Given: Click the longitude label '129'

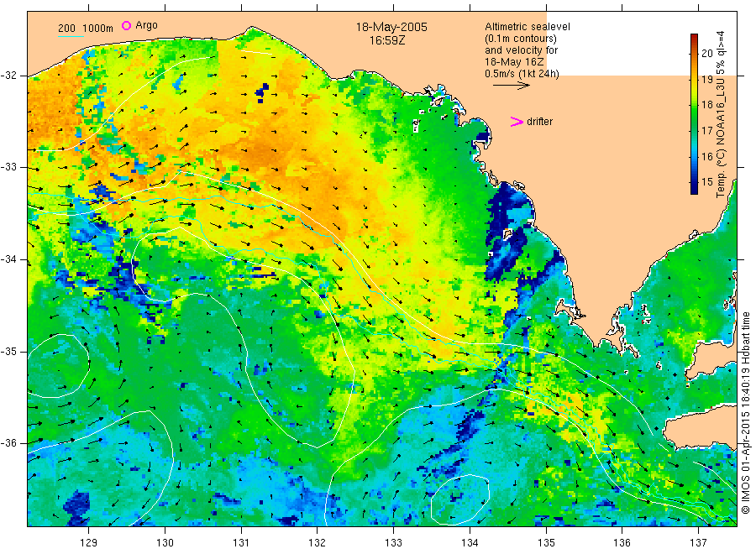Looking at the screenshot, I should click(x=89, y=543).
